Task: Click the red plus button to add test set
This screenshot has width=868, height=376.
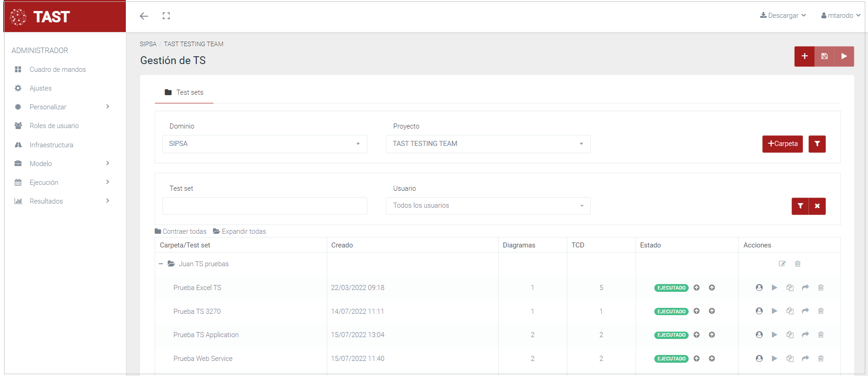Action: coord(804,56)
